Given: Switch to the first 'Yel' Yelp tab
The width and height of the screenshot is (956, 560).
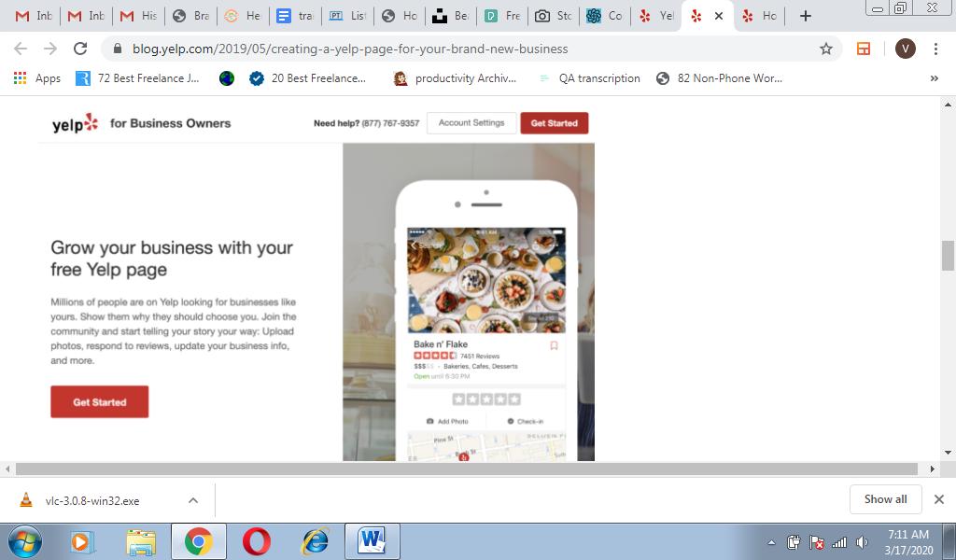Looking at the screenshot, I should point(658,16).
